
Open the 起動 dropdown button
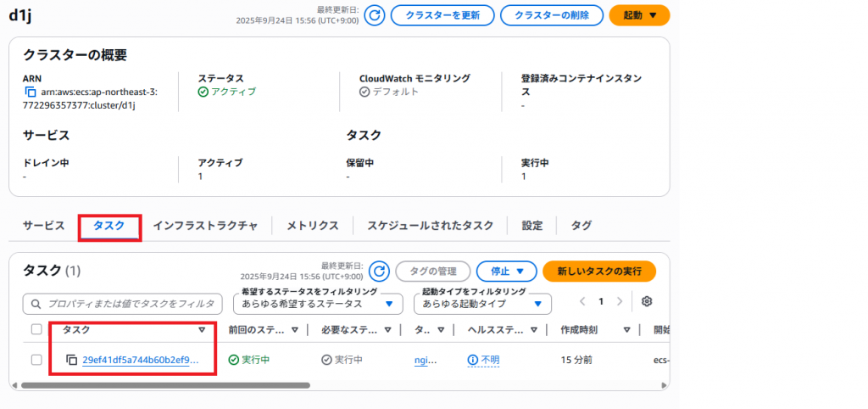pyautogui.click(x=639, y=15)
